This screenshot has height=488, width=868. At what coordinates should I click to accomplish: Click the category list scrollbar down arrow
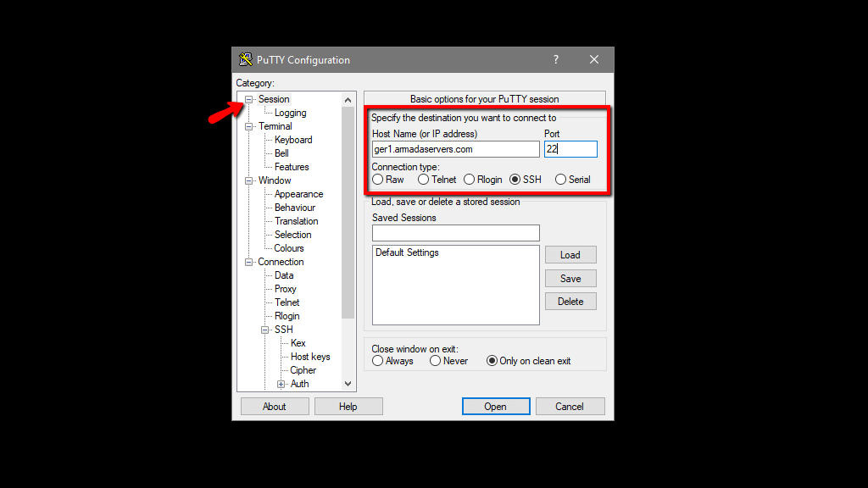click(x=348, y=383)
